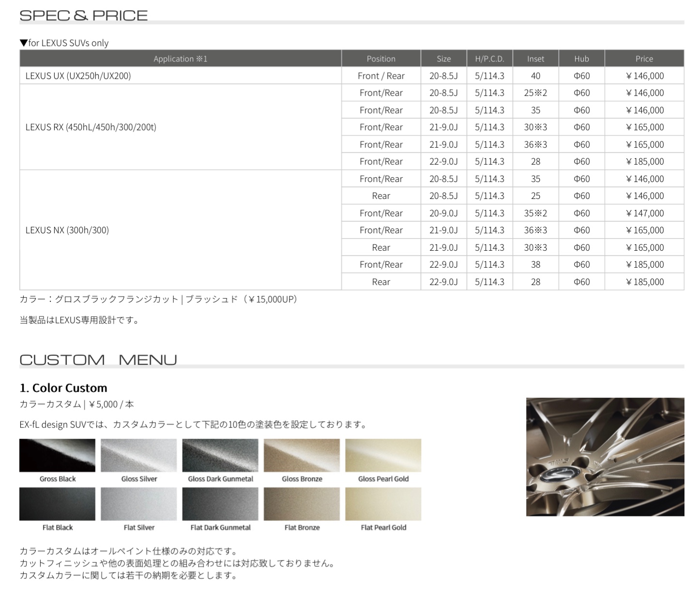Click the inset value '38'
This screenshot has height=590, width=700.
(x=535, y=265)
